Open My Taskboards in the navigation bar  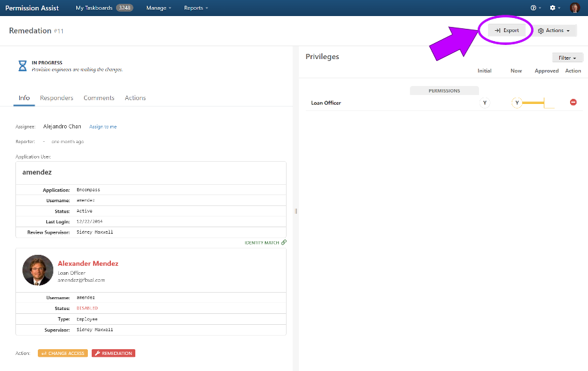click(x=103, y=8)
